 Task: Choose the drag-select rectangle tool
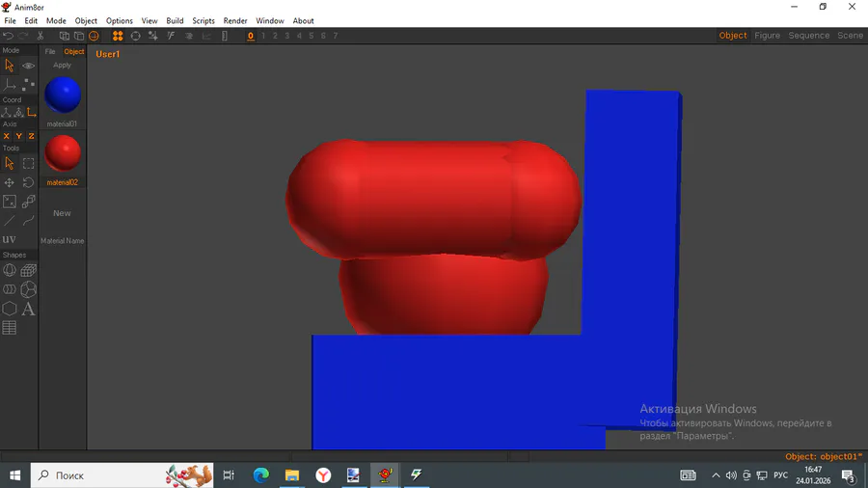28,163
